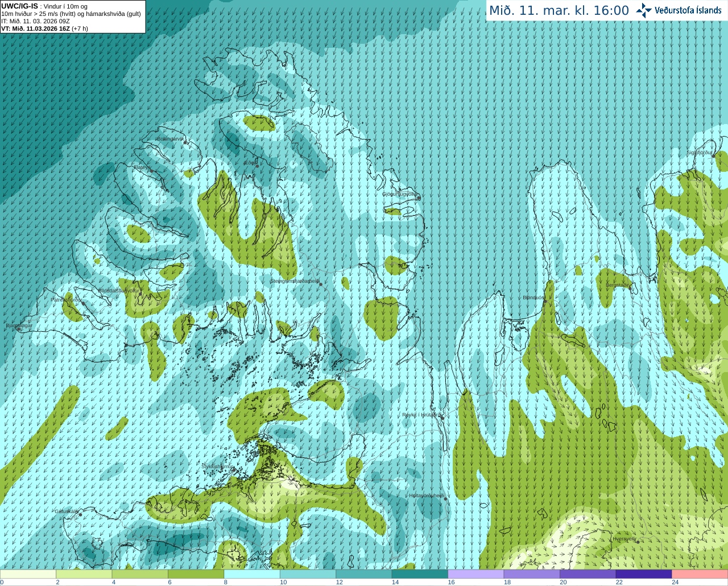This screenshot has height=586, width=728.
Task: Click the 2–4 m/s light green legend swatch
Action: click(84, 574)
